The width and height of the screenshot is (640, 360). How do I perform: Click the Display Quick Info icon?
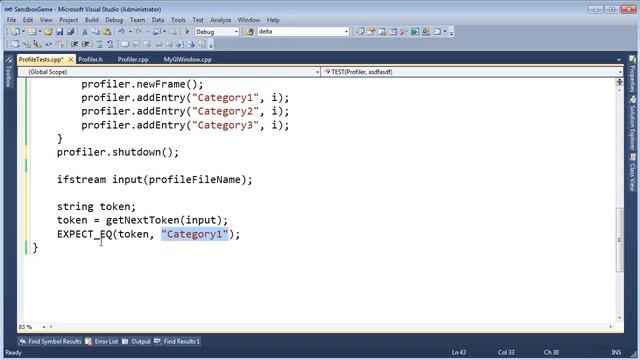[x=38, y=44]
